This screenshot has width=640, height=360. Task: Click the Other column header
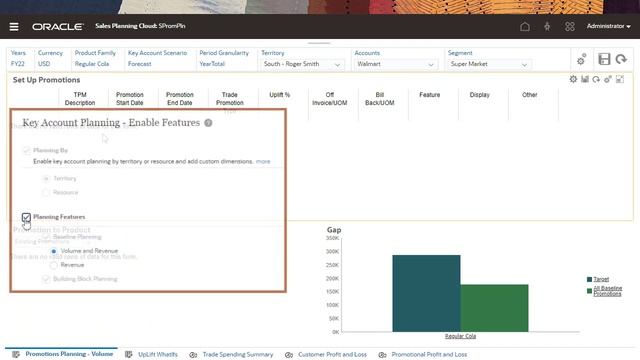coord(529,95)
